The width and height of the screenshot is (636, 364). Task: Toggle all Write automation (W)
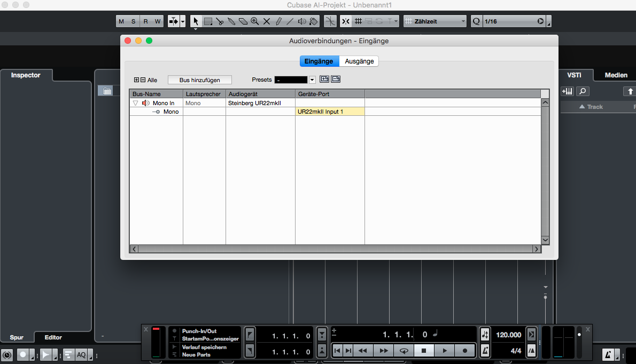157,21
